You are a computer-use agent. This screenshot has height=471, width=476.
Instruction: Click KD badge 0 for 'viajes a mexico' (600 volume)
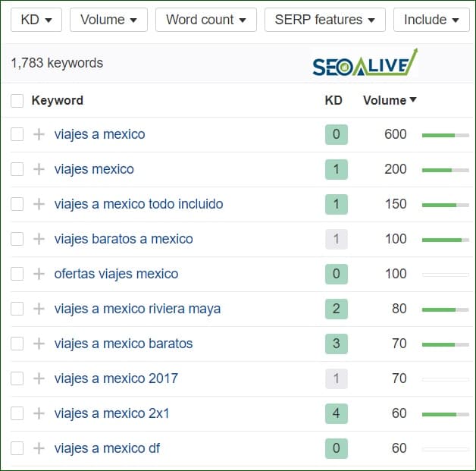tap(337, 134)
